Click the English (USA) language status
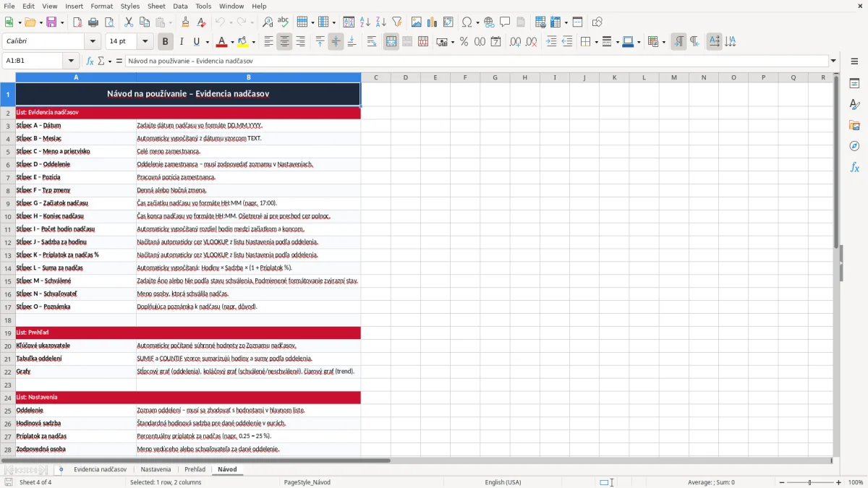 click(503, 482)
